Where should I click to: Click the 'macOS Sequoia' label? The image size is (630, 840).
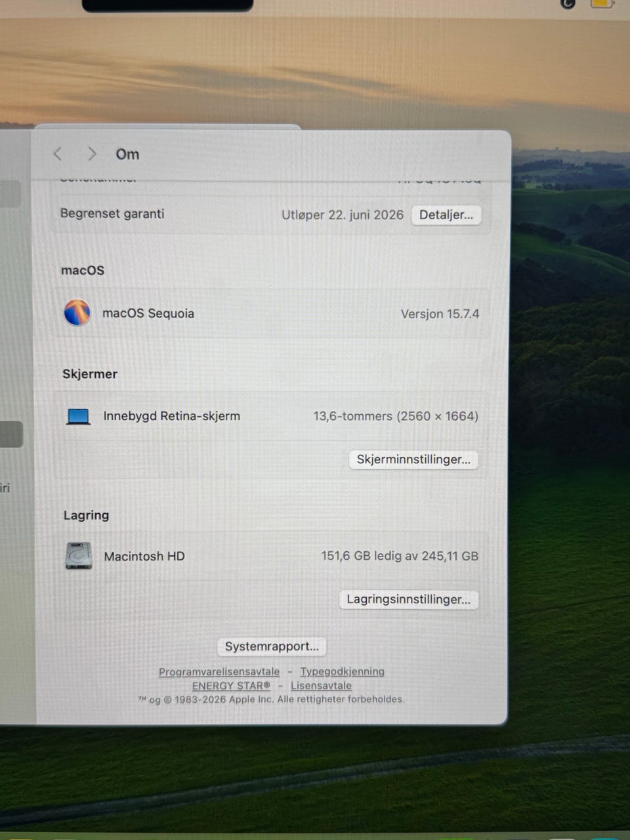coord(148,314)
